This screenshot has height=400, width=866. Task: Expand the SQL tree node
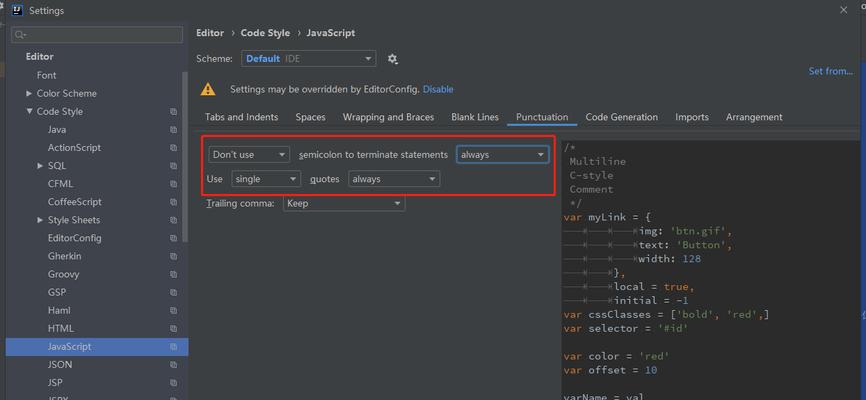pyautogui.click(x=40, y=166)
